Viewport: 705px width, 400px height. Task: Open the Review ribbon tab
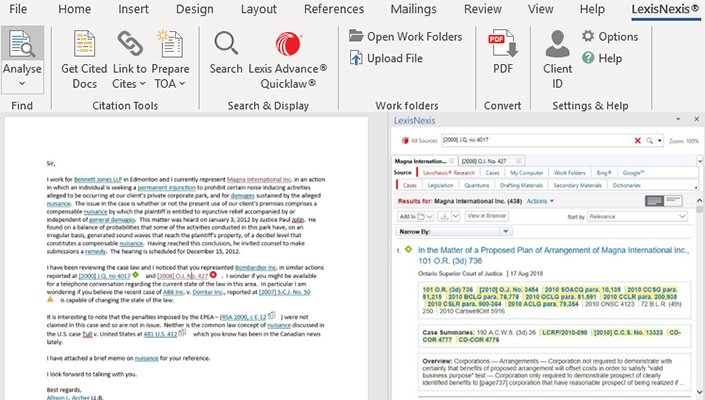point(483,9)
